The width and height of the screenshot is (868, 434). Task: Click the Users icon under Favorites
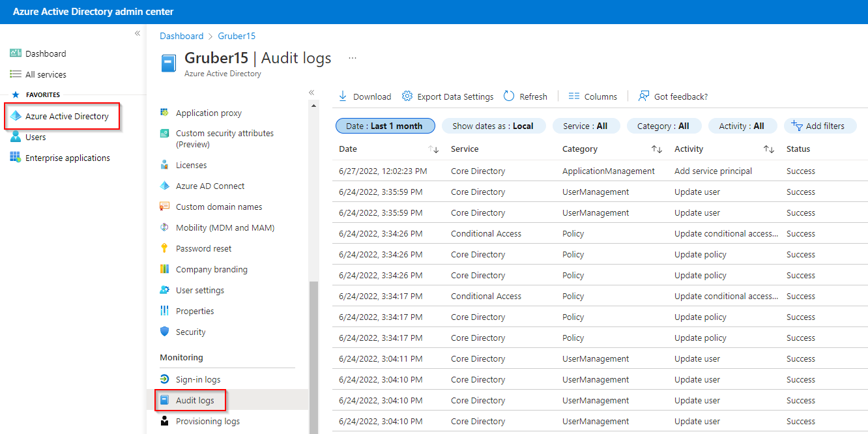14,137
